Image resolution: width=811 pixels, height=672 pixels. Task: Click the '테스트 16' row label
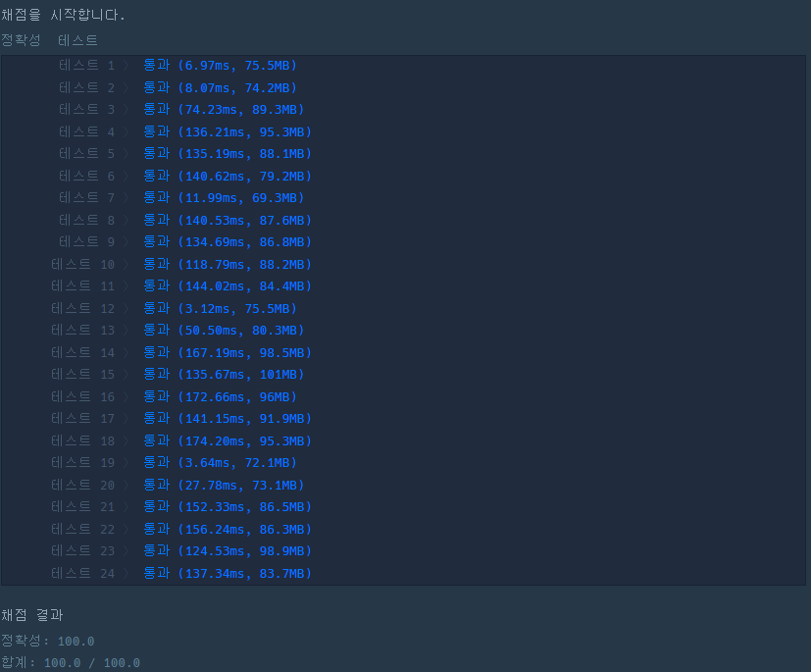point(82,396)
